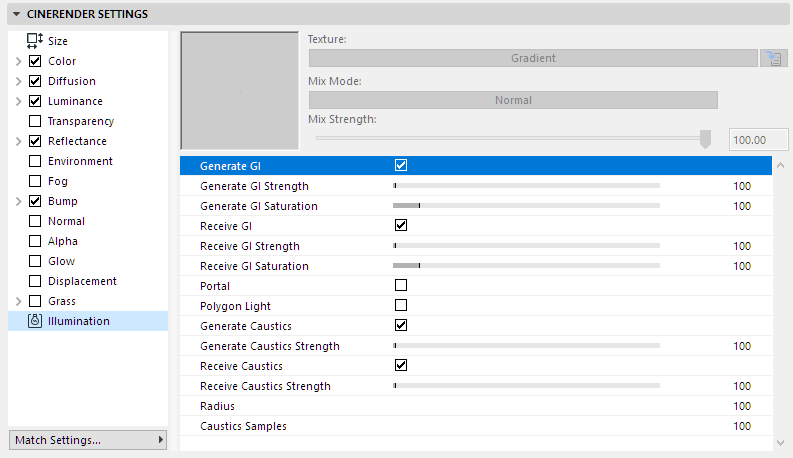Expand the Diffusion channel arrow
This screenshot has height=458, width=793.
click(19, 81)
